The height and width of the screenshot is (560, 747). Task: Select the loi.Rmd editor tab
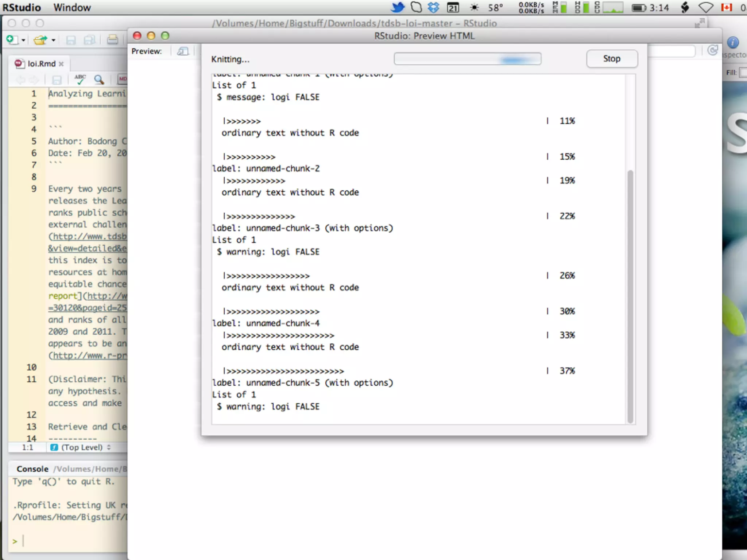coord(41,63)
